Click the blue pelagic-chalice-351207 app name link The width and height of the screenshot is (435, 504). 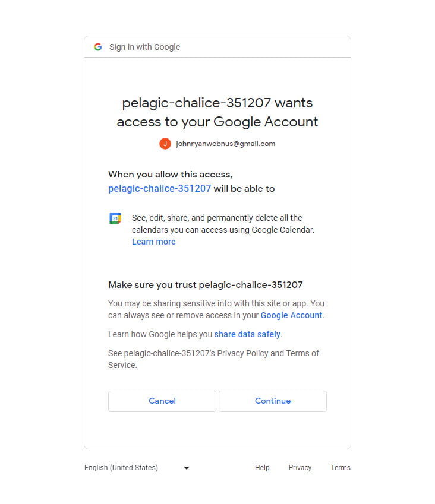point(159,189)
